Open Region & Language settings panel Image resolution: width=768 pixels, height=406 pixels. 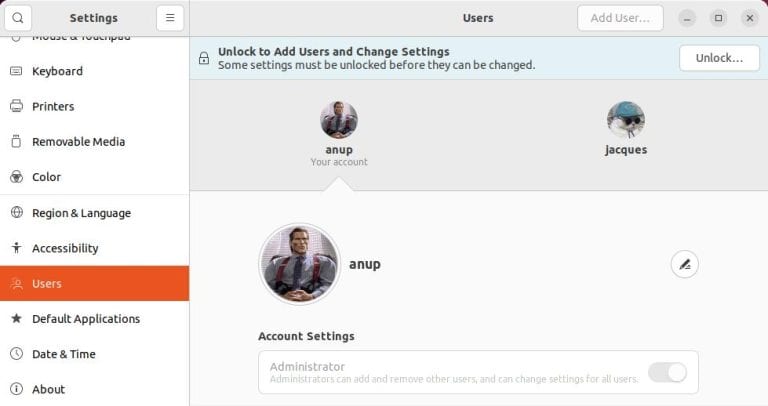point(81,213)
